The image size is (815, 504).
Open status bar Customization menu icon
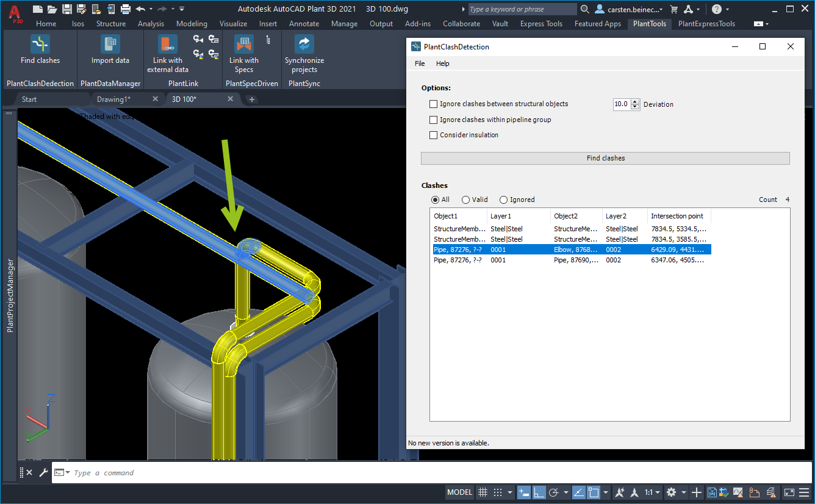(804, 492)
